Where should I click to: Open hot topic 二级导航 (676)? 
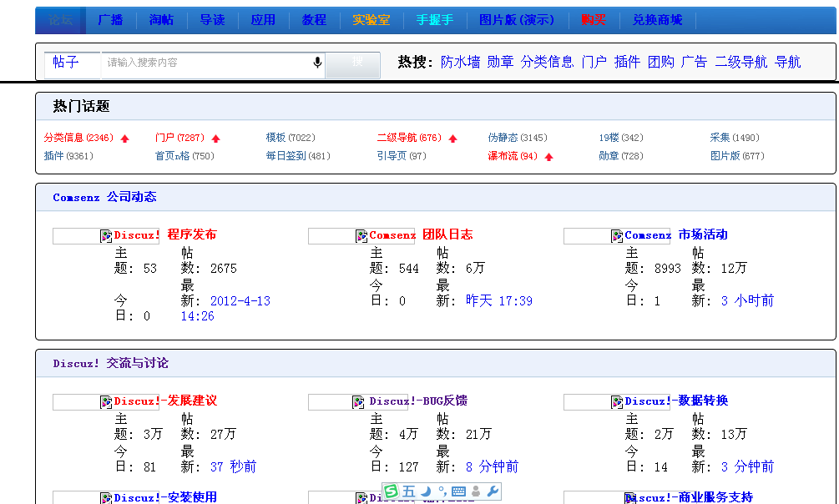409,138
